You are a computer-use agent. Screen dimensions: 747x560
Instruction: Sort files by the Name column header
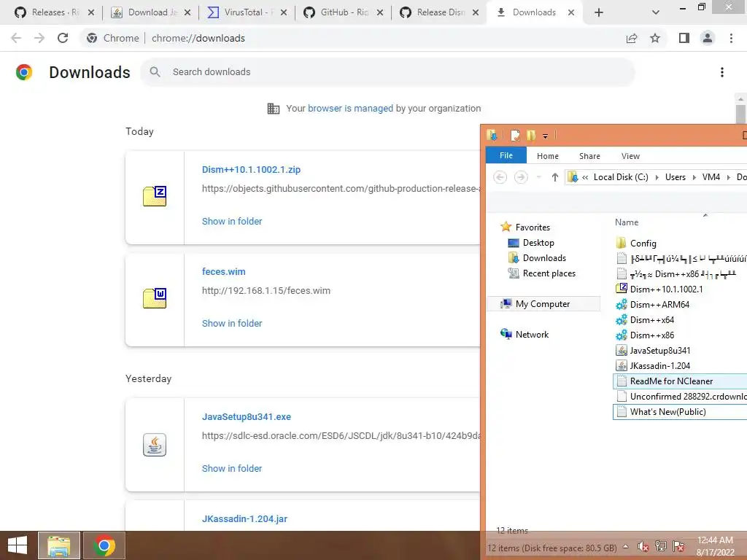tap(627, 222)
